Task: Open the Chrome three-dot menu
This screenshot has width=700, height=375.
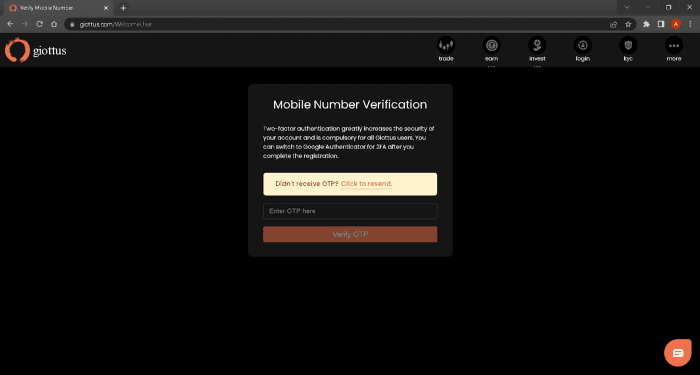Action: point(690,24)
